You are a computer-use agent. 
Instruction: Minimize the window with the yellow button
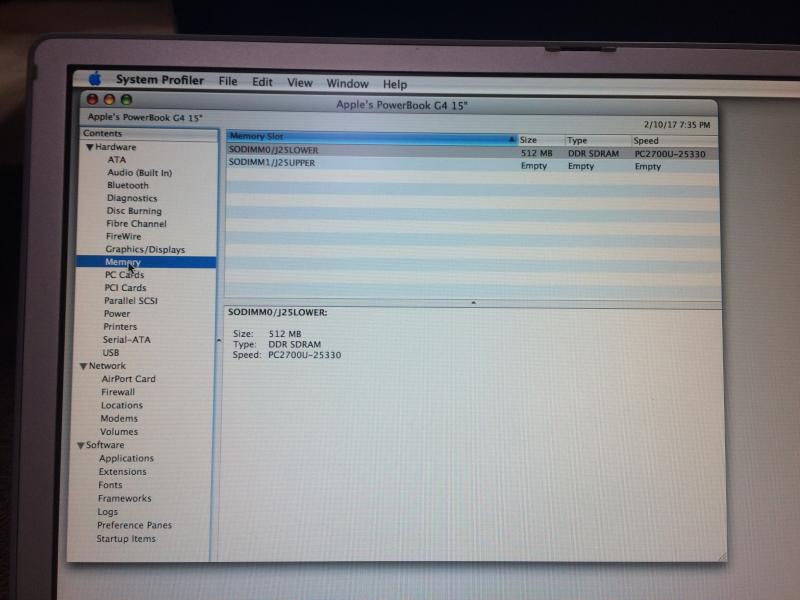tap(109, 99)
